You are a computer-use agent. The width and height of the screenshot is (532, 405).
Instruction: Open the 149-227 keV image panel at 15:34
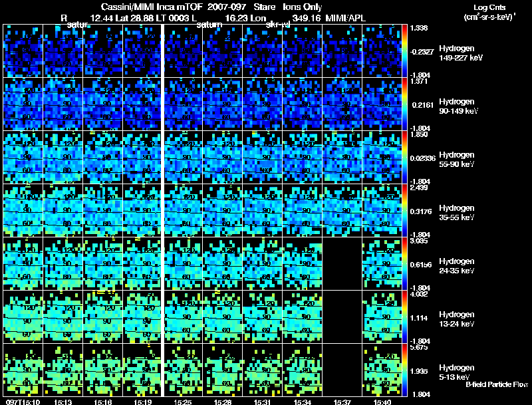303,51
